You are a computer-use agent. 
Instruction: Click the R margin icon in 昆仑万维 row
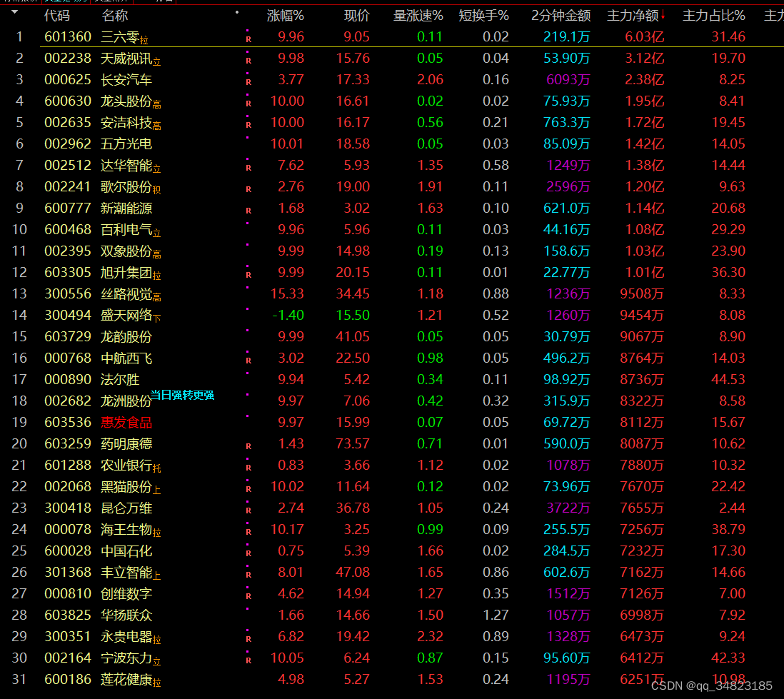[248, 511]
